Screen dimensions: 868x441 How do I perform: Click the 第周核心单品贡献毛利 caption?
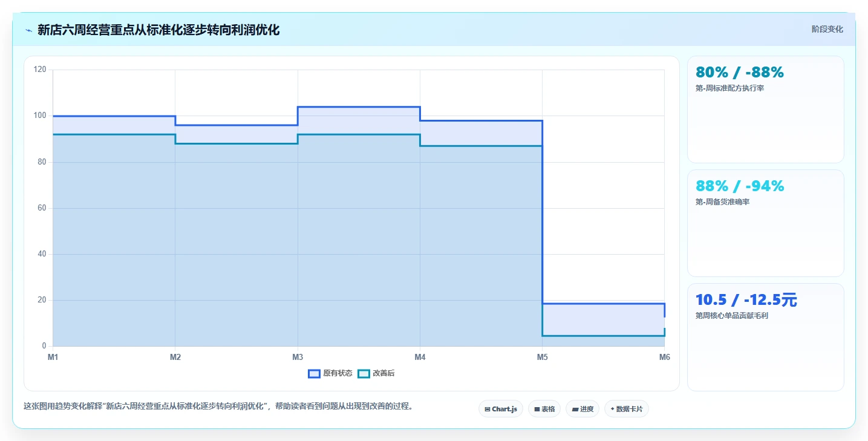click(732, 316)
